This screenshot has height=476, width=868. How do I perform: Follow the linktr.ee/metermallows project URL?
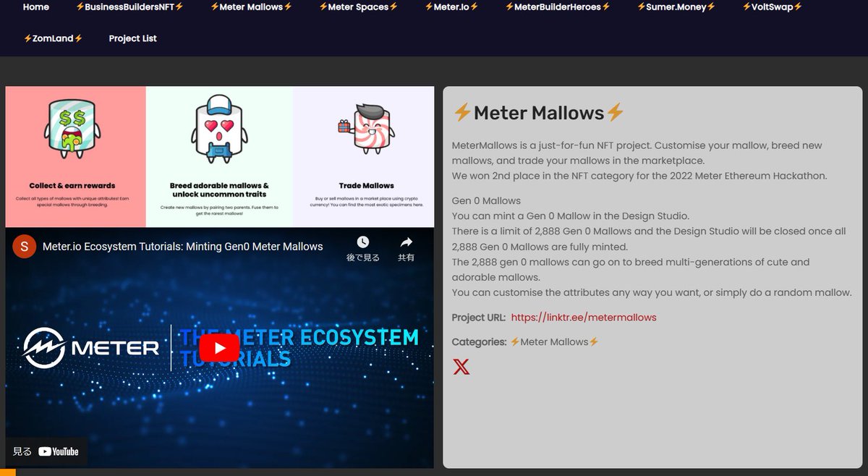(584, 318)
